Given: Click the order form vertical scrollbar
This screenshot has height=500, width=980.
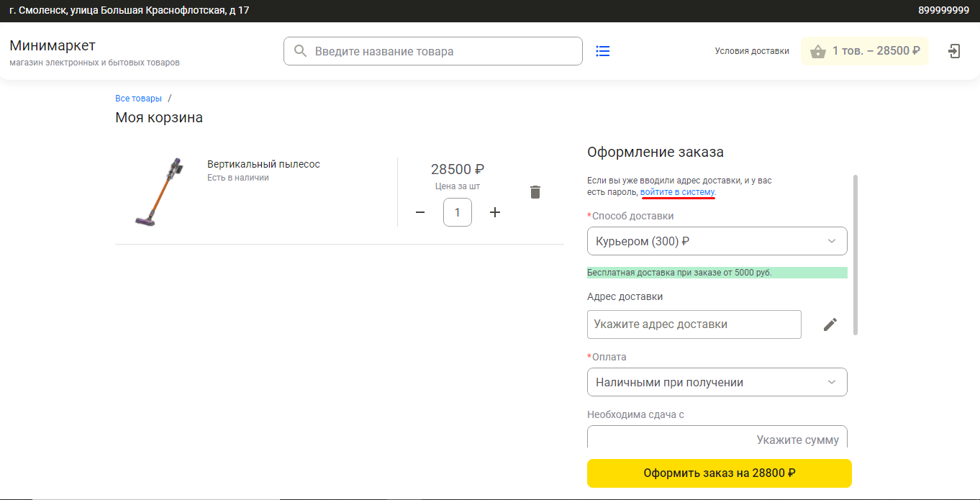Looking at the screenshot, I should [x=855, y=255].
